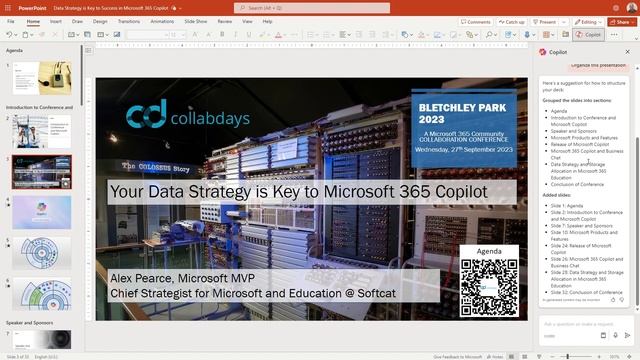Open the font color dropdown arrow

[285, 35]
